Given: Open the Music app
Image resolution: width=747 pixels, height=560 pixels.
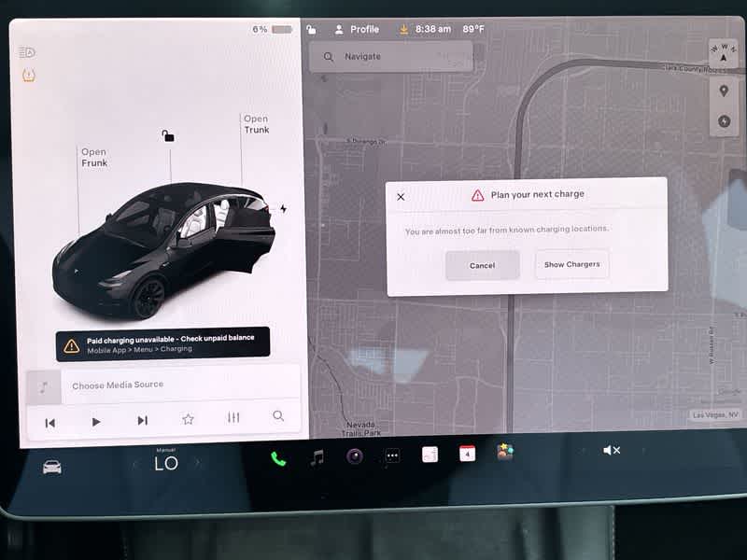Looking at the screenshot, I should [317, 457].
